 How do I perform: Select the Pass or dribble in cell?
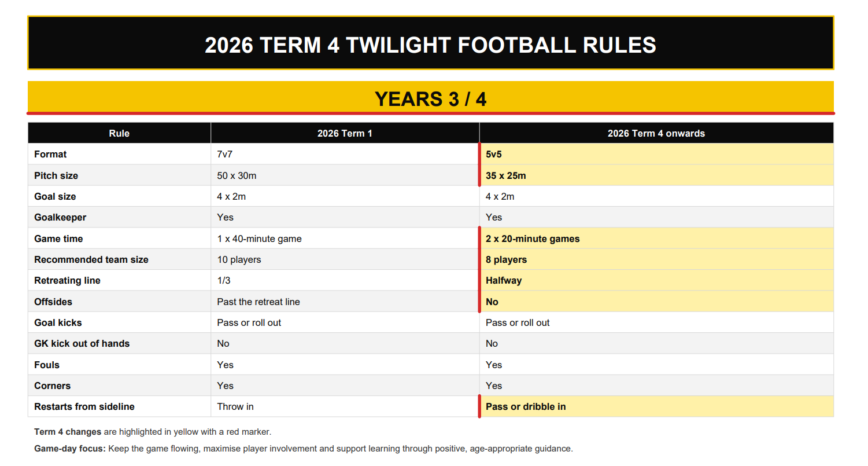[656, 406]
